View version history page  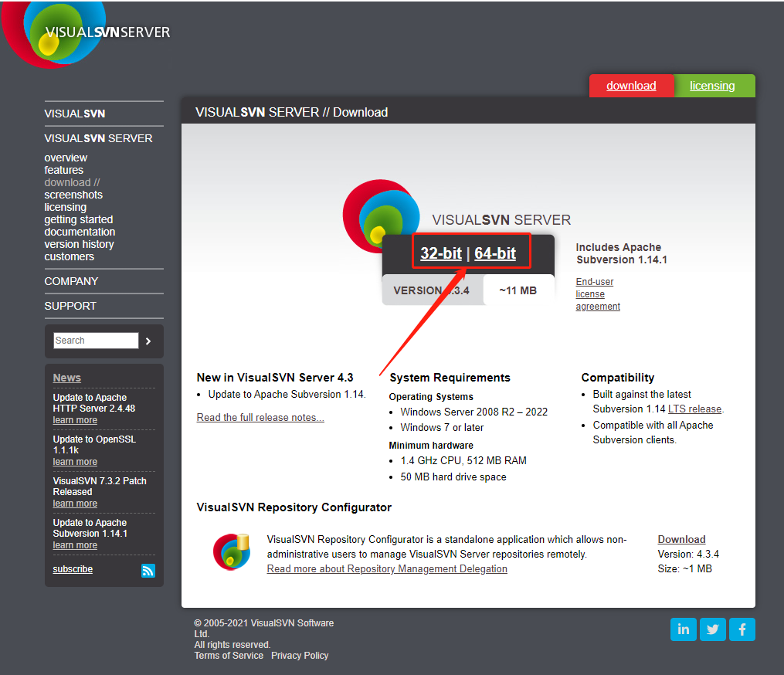[79, 245]
